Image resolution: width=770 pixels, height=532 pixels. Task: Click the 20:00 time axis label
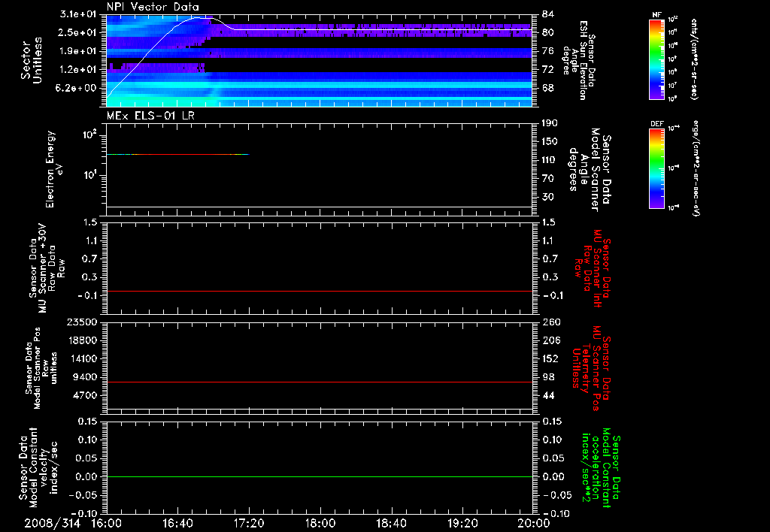click(534, 523)
